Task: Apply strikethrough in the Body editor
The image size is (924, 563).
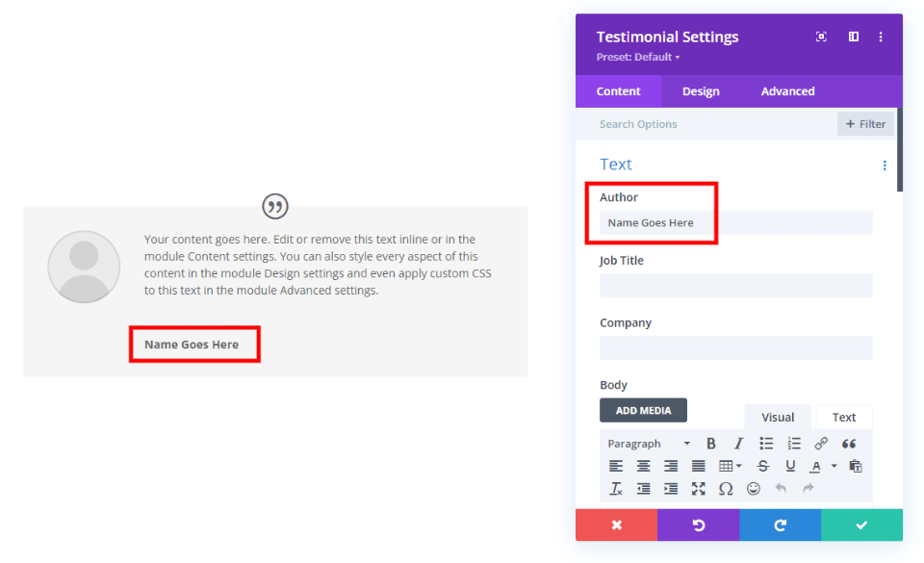Action: point(765,467)
